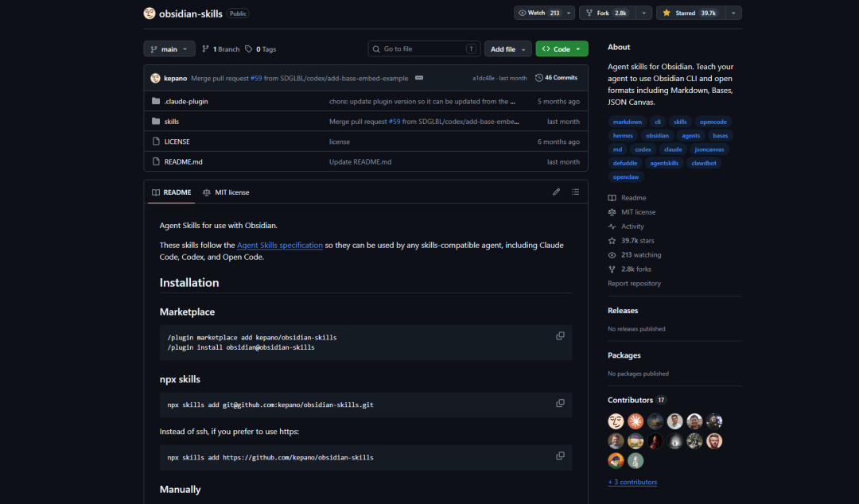Open the main branch selector
This screenshot has height=504, width=859.
(x=169, y=48)
